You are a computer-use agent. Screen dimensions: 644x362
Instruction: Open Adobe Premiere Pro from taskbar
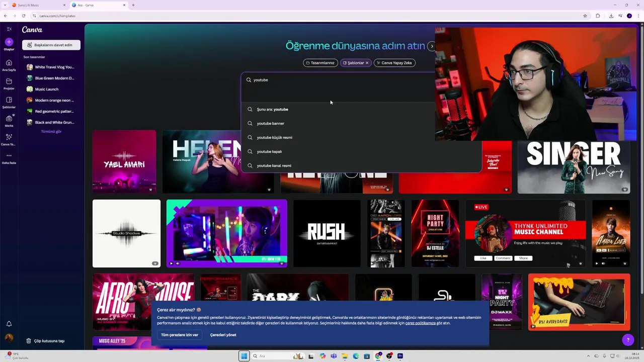(x=400, y=356)
